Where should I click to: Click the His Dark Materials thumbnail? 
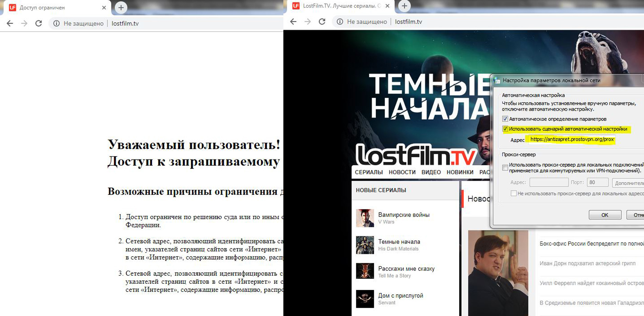click(365, 245)
